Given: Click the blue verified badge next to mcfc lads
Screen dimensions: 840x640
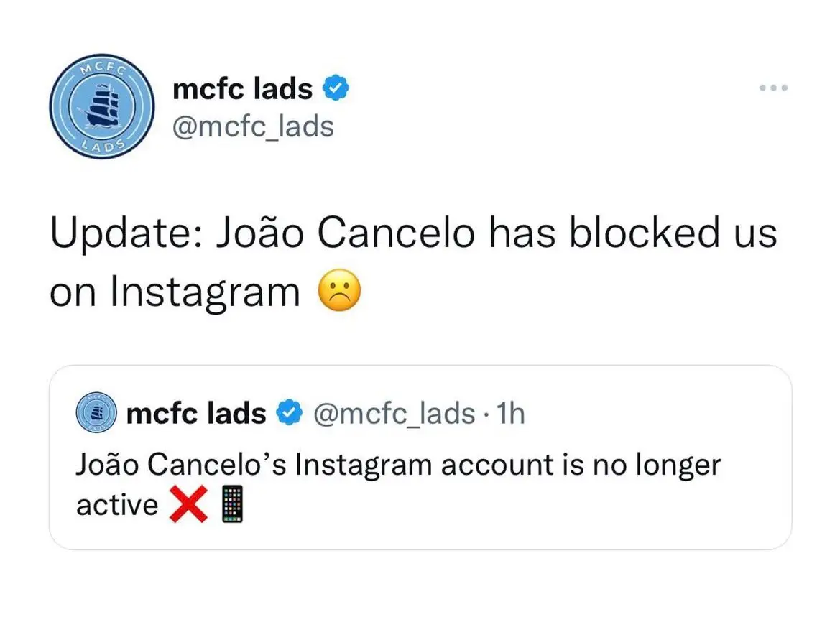Looking at the screenshot, I should coord(337,88).
